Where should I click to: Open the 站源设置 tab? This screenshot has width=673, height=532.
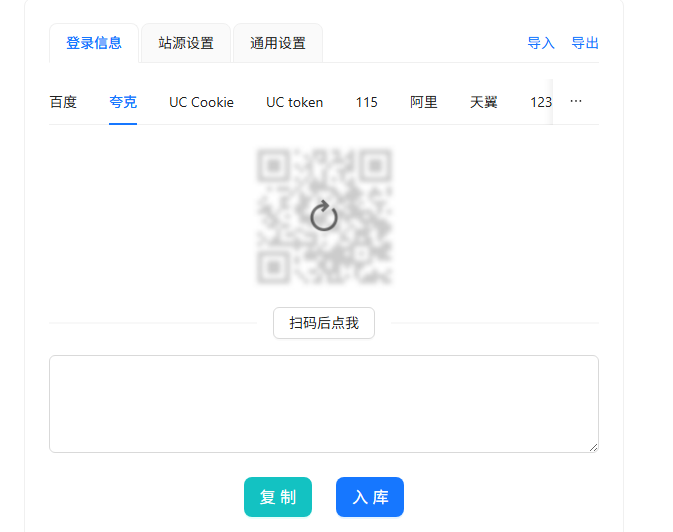(x=186, y=43)
